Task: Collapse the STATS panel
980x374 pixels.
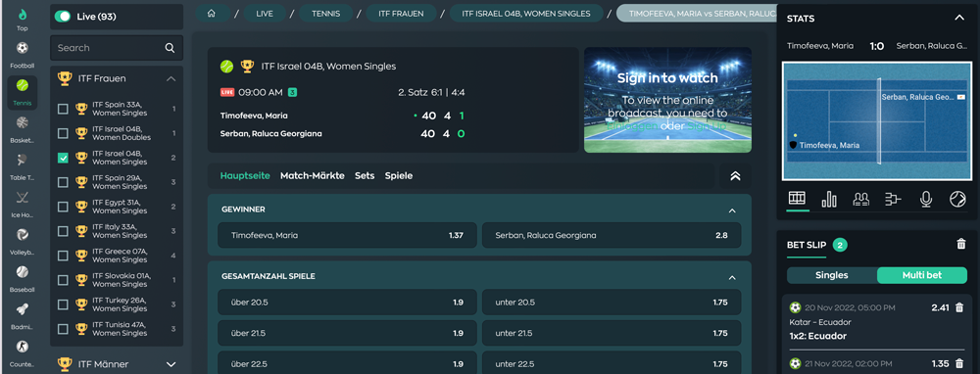Action: click(959, 18)
